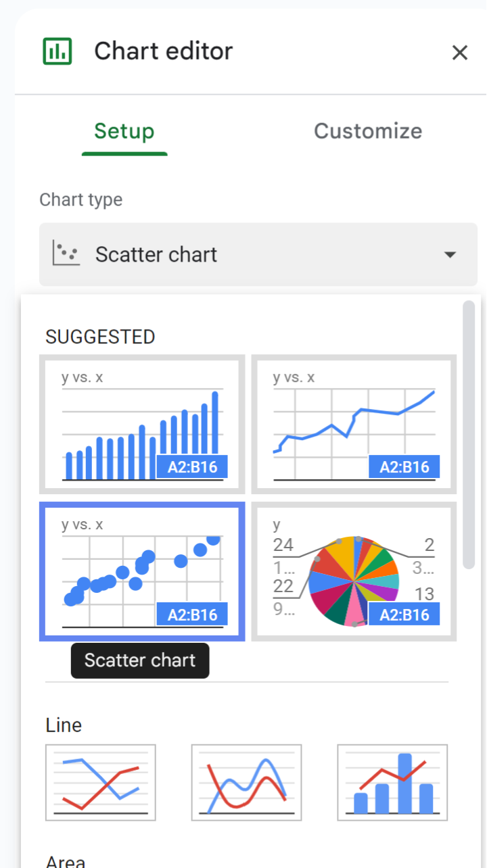Screen dimensions: 487x868
Task: Close the Chart editor panel
Action: [460, 52]
